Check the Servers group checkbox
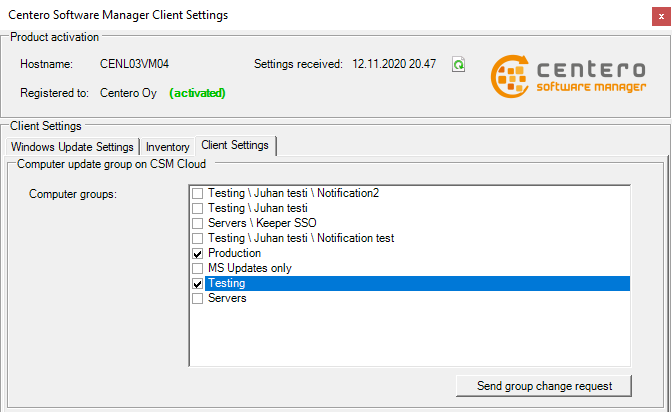 [x=198, y=298]
